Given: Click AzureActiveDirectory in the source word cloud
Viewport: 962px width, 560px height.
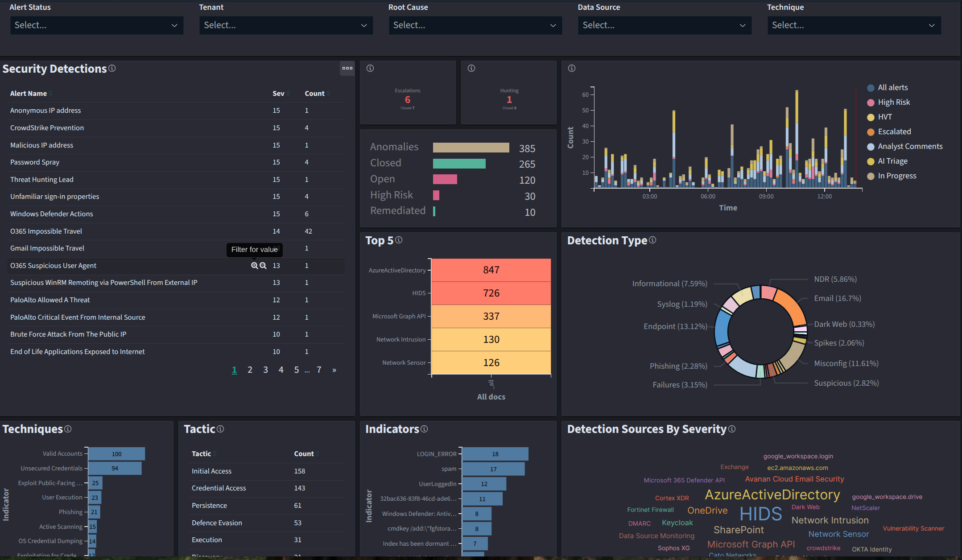Looking at the screenshot, I should point(772,494).
